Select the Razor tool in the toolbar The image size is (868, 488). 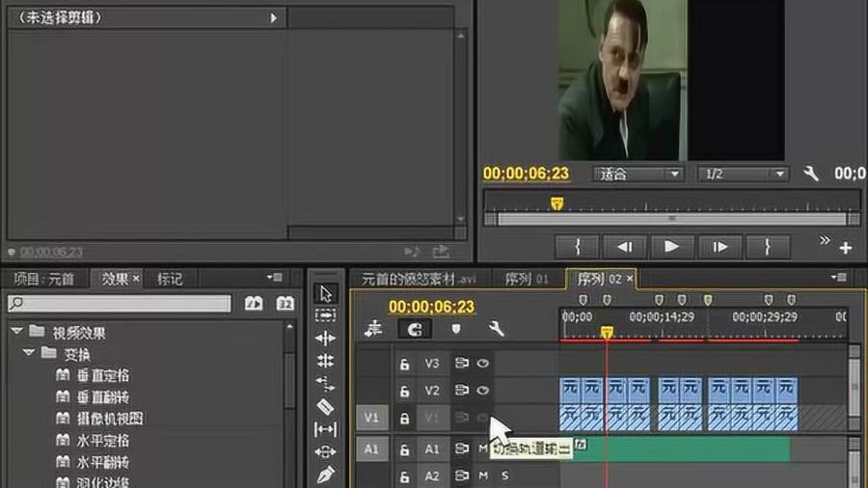(326, 406)
